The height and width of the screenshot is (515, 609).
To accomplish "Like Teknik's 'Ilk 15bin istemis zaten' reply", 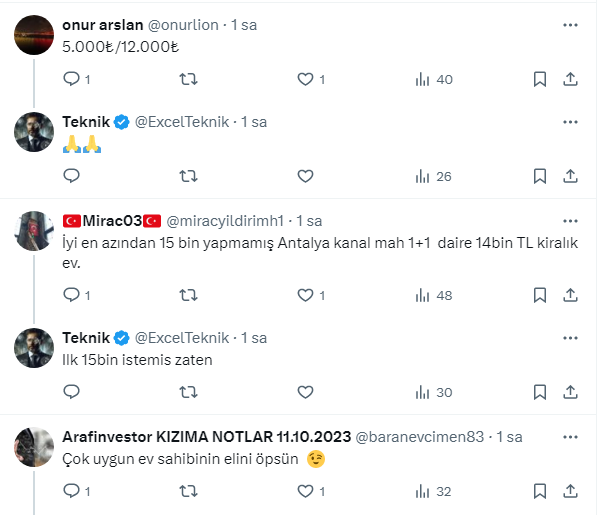I will (x=305, y=392).
